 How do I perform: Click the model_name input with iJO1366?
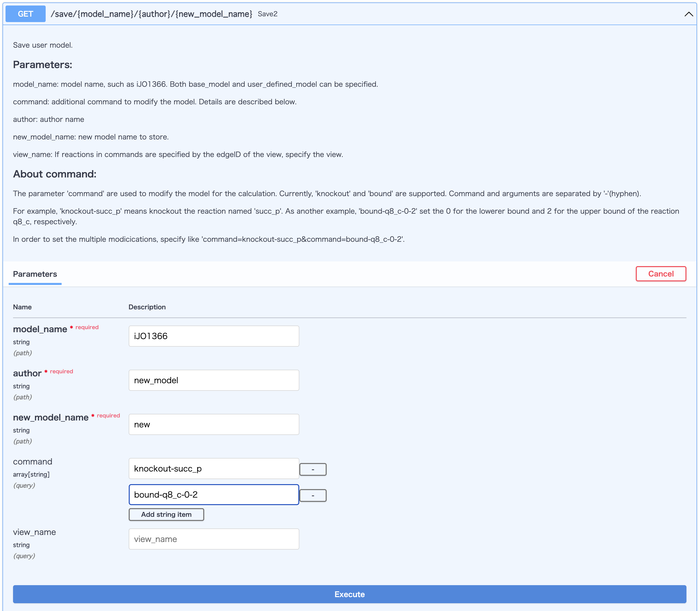[214, 336]
